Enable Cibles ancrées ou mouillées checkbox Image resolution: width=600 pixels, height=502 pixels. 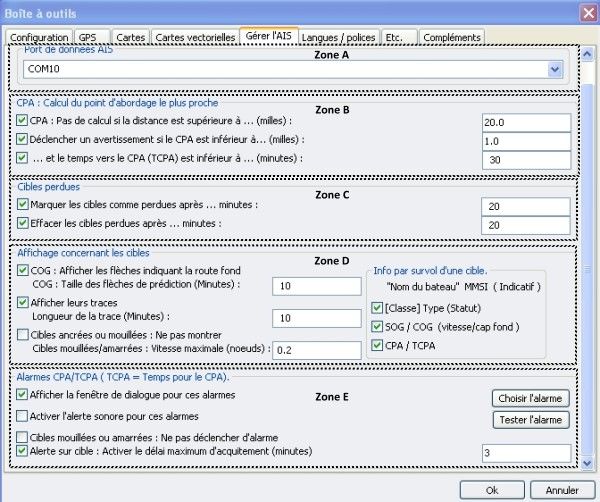click(24, 334)
